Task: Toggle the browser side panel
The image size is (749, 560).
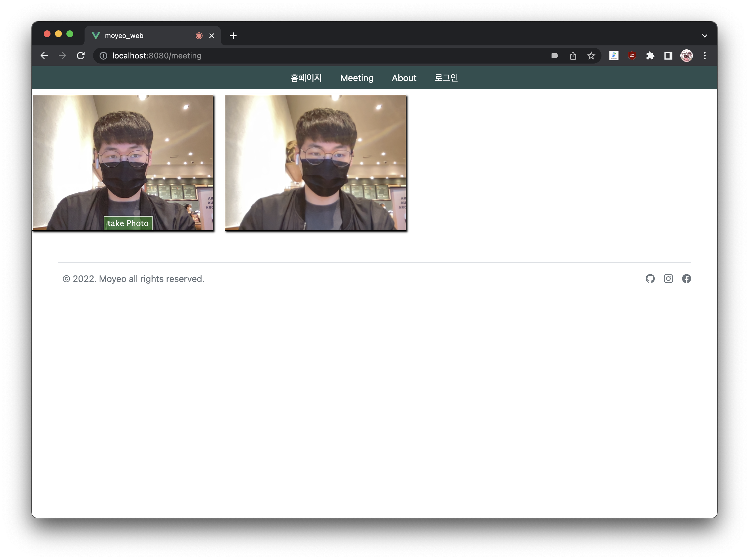Action: click(668, 56)
